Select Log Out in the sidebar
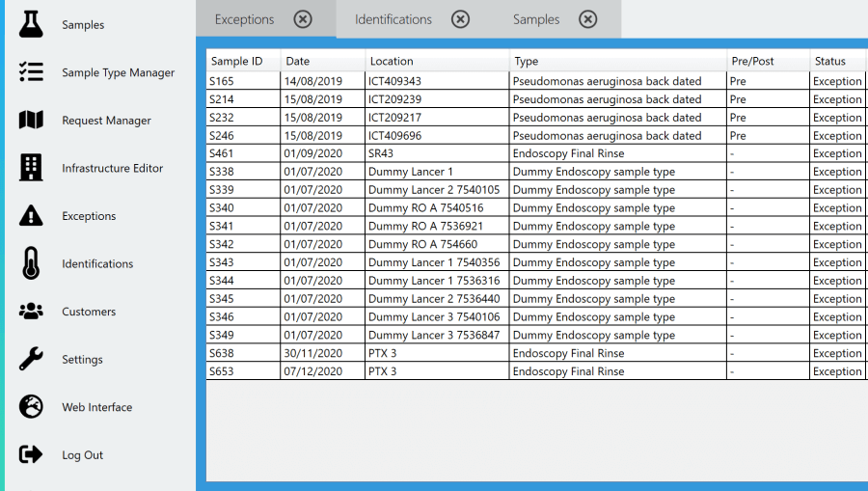Viewport: 868px width, 491px height. tap(83, 455)
